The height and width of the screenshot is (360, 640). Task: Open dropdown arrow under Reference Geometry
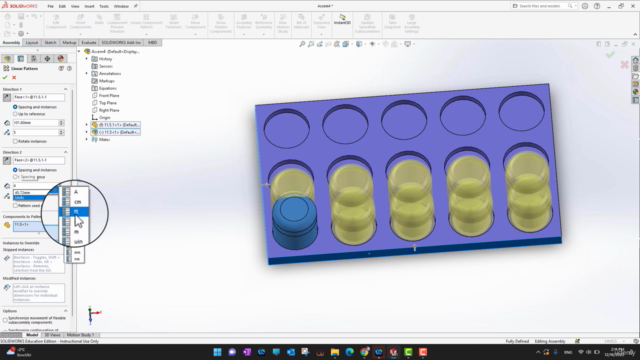[264, 34]
